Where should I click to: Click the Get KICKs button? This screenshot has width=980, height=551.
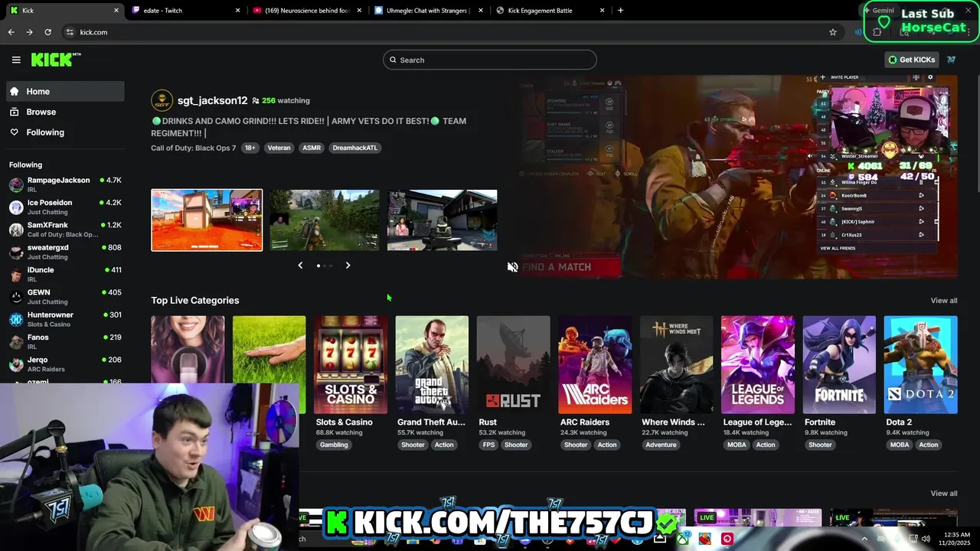tap(912, 60)
